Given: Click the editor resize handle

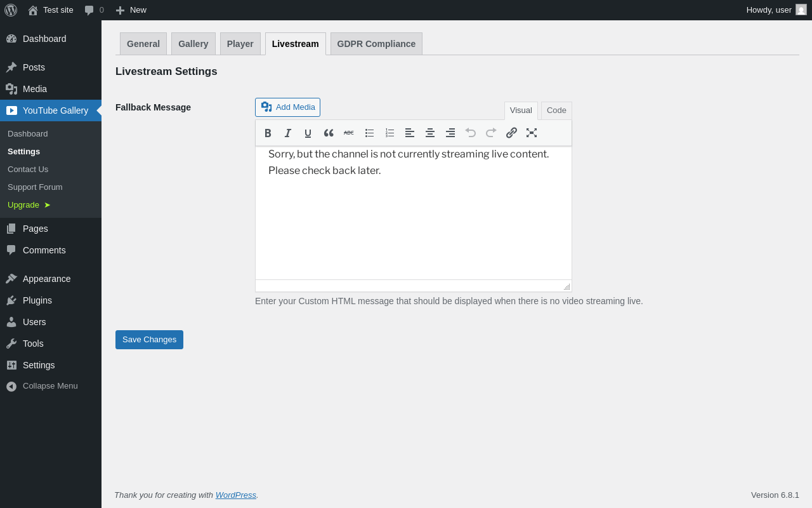Looking at the screenshot, I should point(566,287).
